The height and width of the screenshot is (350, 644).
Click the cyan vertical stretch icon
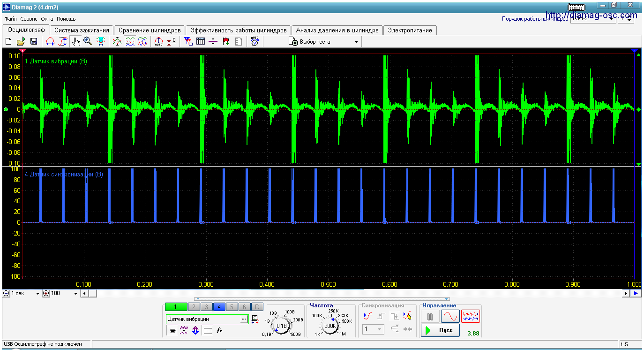pos(100,42)
